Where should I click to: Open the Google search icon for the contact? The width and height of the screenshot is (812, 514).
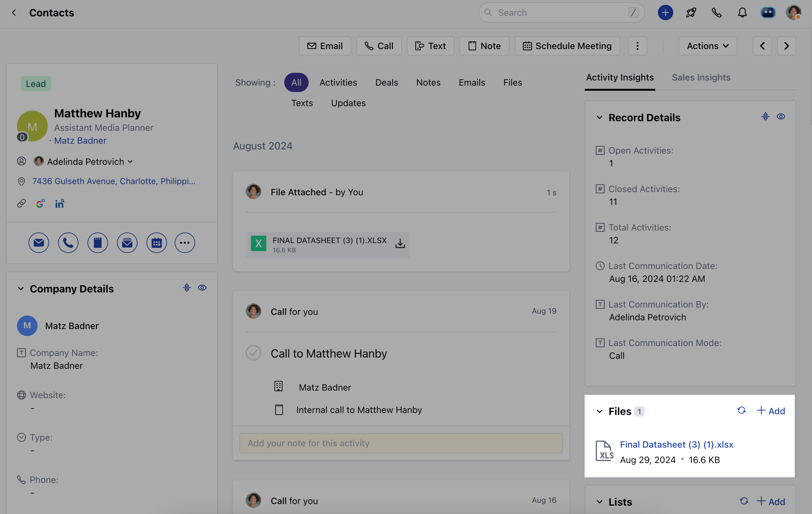click(x=40, y=204)
